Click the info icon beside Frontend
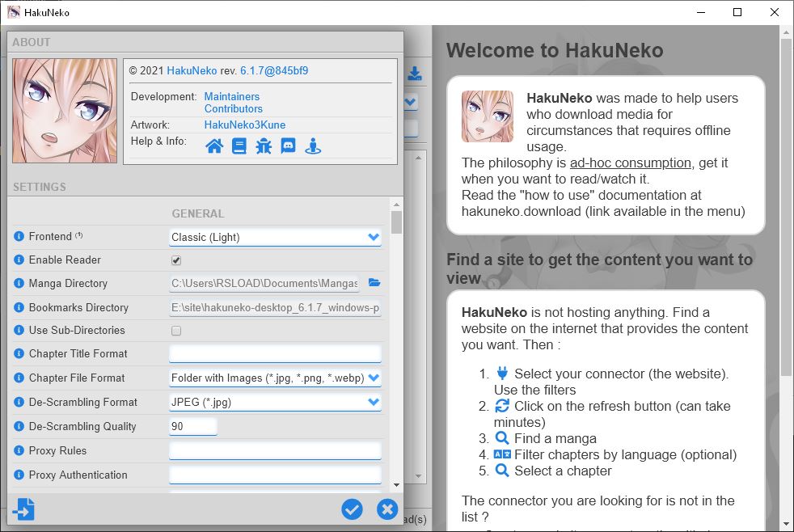Screen dimensions: 794x532 click(x=19, y=236)
